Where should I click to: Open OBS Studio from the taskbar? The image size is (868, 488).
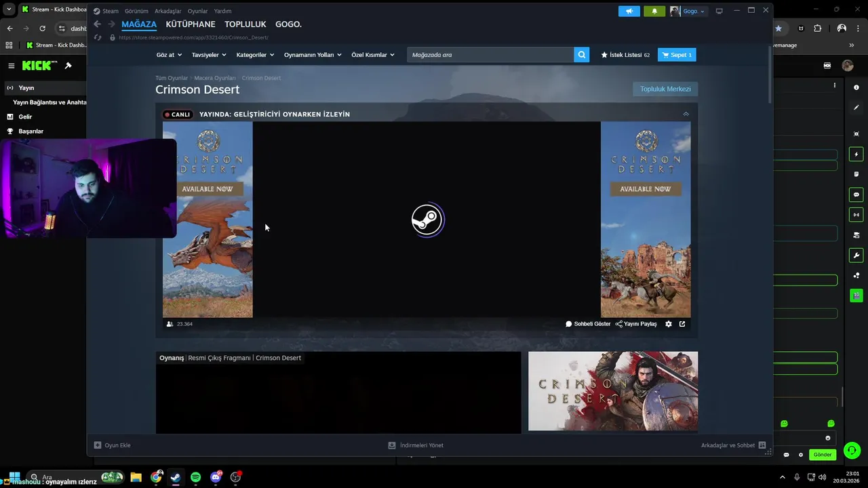[x=235, y=477]
